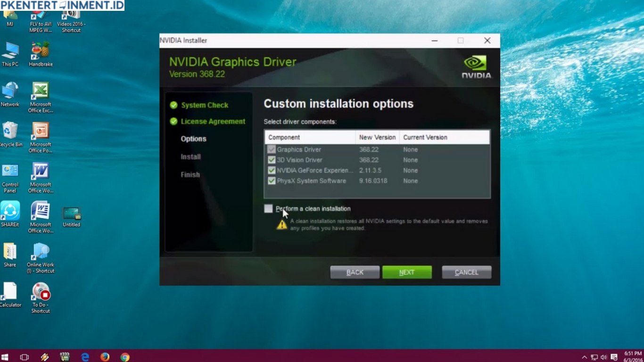The width and height of the screenshot is (644, 362).
Task: Click the New Version column header
Action: (x=377, y=137)
